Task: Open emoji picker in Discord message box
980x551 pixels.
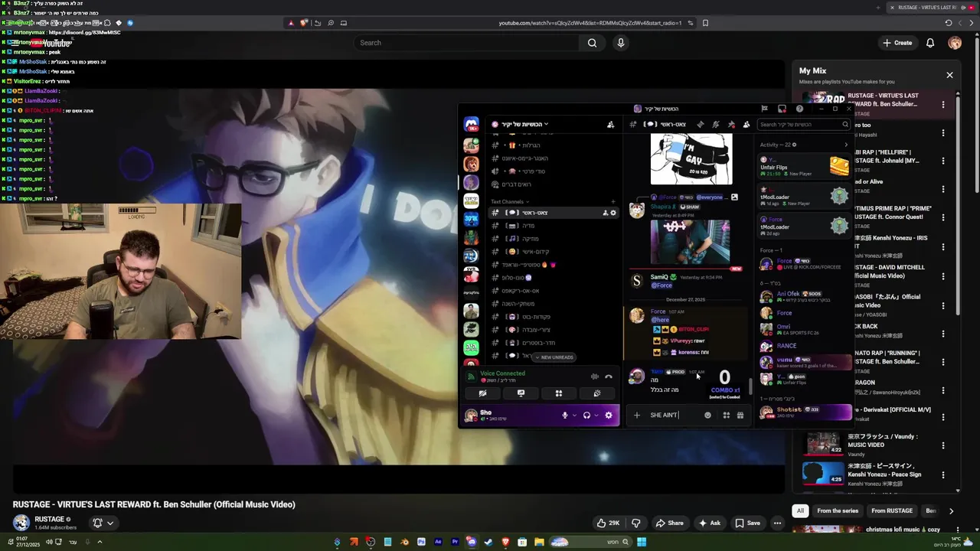Action: point(707,416)
